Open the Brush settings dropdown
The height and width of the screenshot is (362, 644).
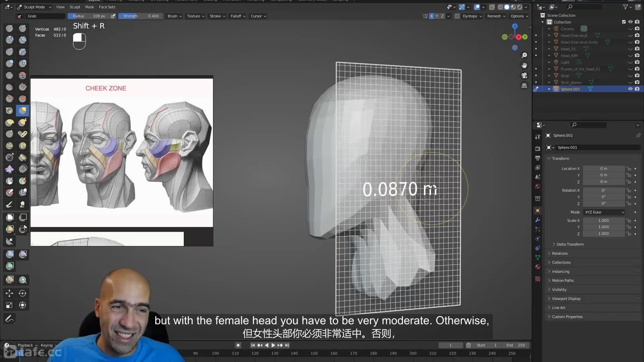pos(174,16)
